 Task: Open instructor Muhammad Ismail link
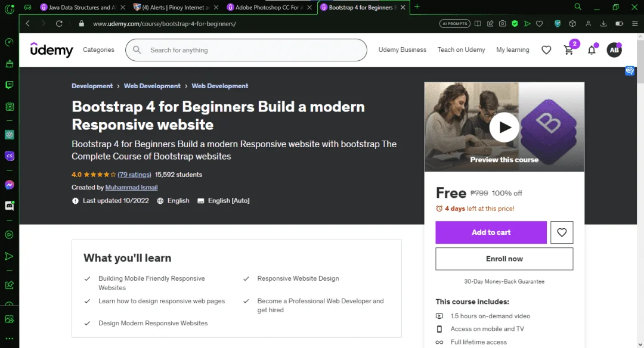[x=131, y=187]
